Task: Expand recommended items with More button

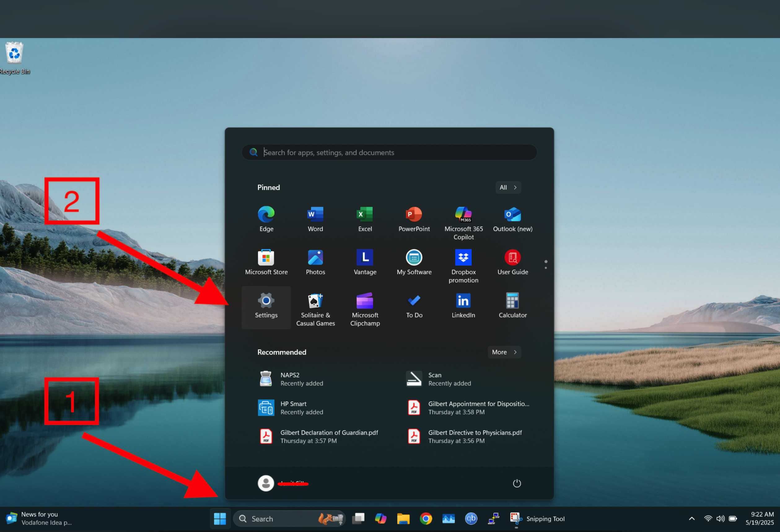Action: point(504,352)
